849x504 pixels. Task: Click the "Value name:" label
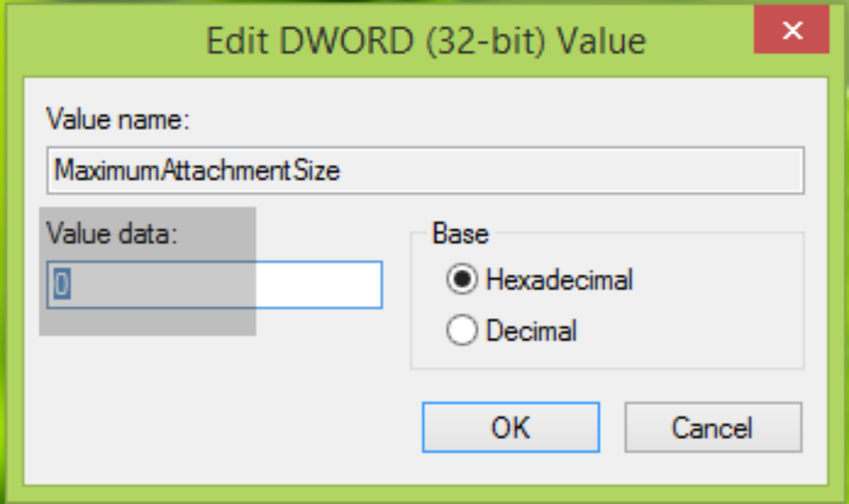click(x=118, y=120)
